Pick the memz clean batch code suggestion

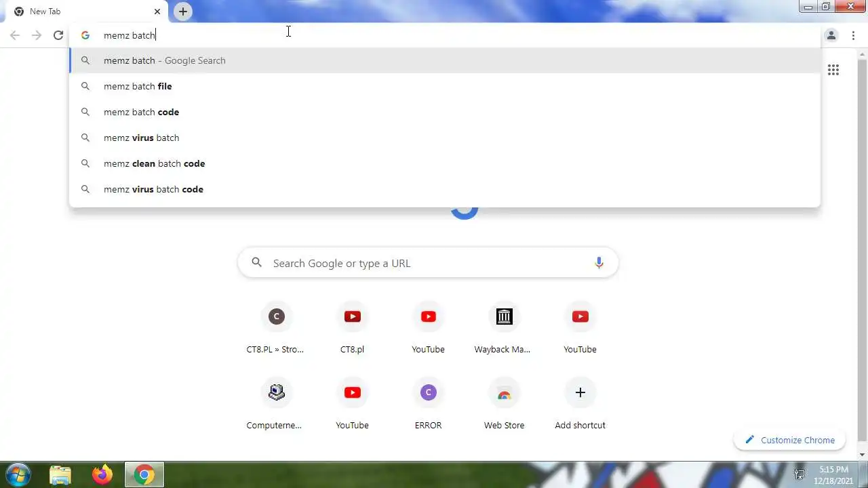click(x=444, y=163)
